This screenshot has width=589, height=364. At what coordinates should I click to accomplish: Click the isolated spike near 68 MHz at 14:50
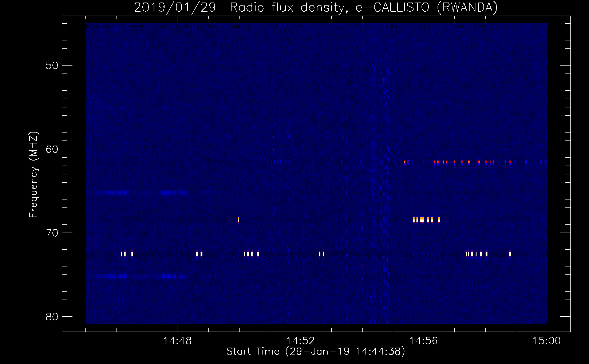click(238, 219)
